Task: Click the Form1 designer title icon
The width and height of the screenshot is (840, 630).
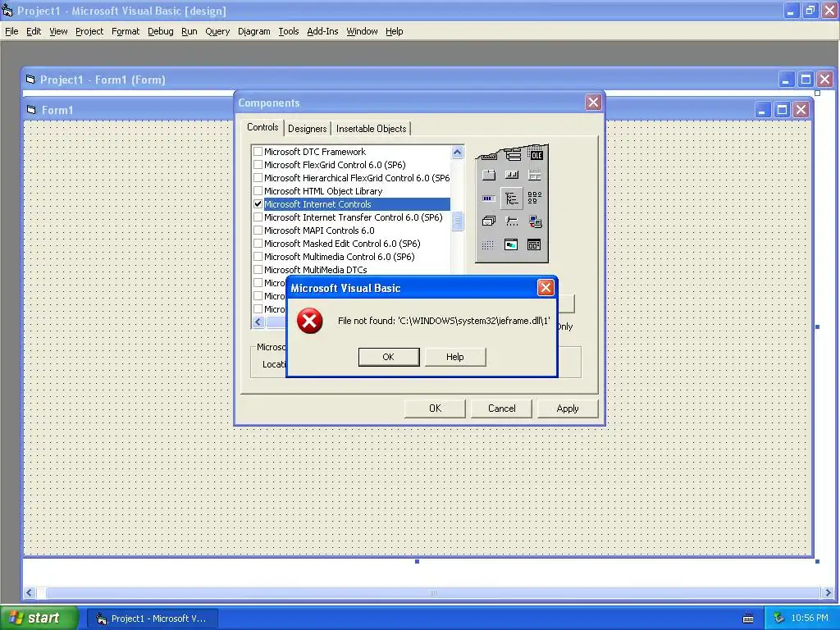Action: (x=32, y=110)
